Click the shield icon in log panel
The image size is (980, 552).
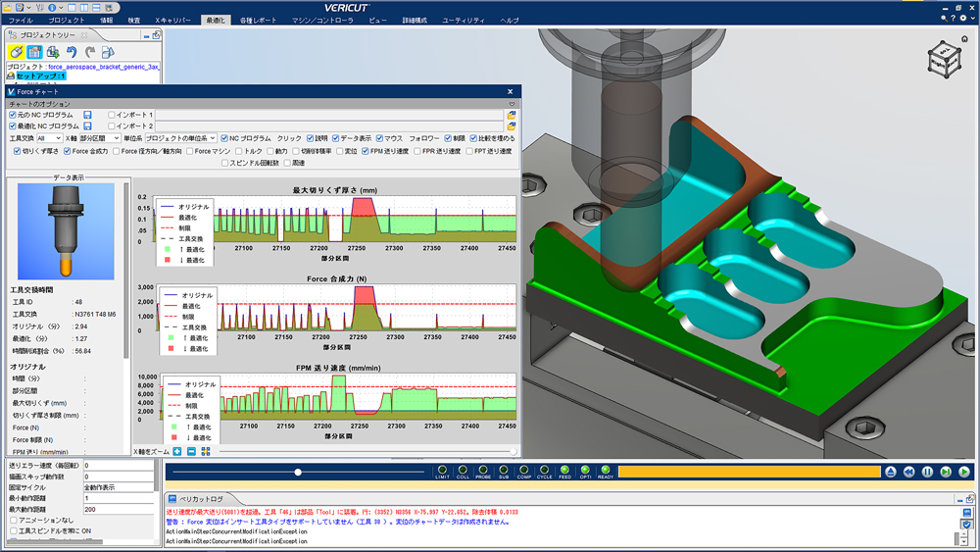966,524
